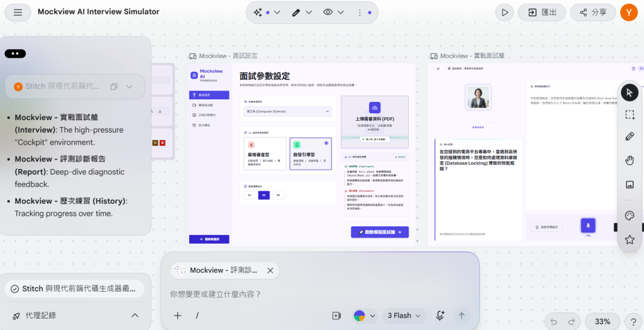This screenshot has height=330, width=644.
Task: Select the dashed marquee selection tool
Action: pos(630,114)
